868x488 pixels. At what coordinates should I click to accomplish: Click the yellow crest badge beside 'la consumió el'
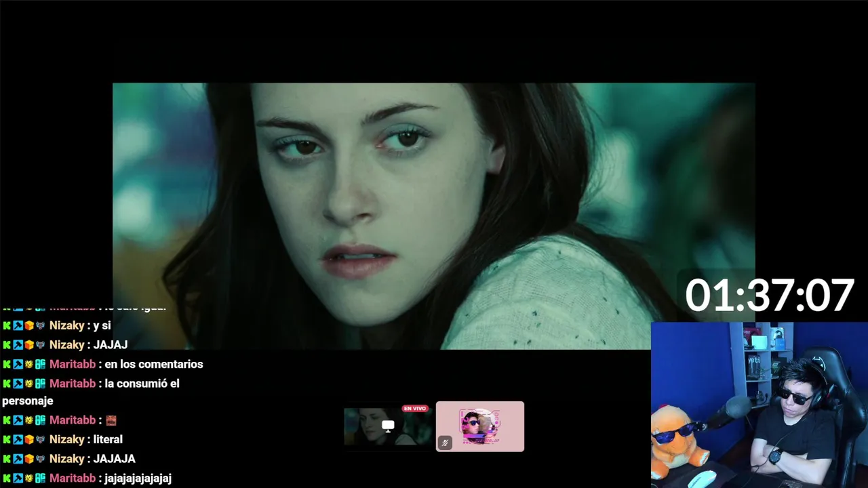pyautogui.click(x=29, y=383)
